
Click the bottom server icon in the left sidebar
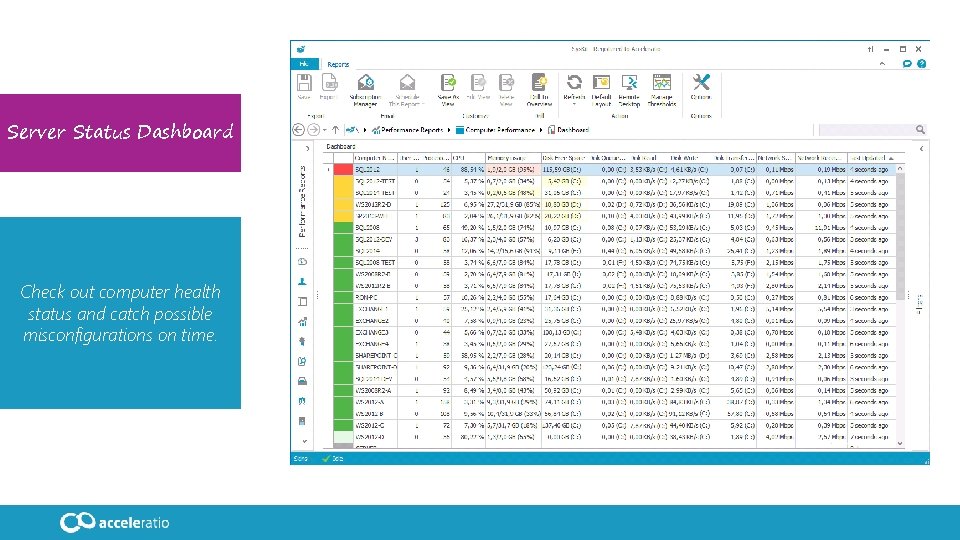pos(302,421)
